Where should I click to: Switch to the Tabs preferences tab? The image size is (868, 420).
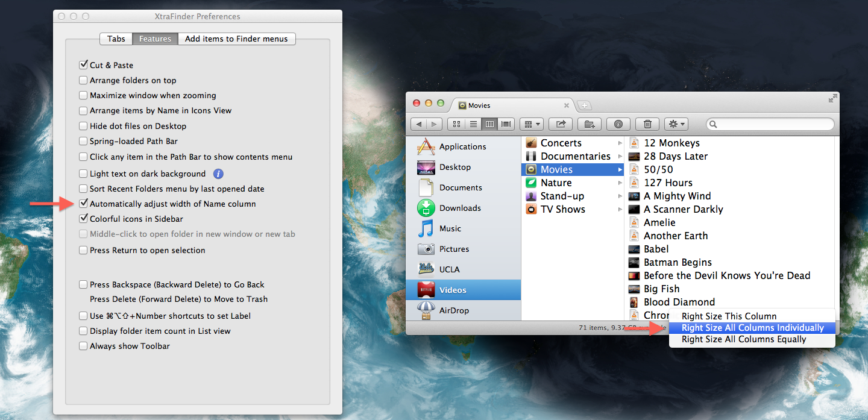pyautogui.click(x=116, y=39)
